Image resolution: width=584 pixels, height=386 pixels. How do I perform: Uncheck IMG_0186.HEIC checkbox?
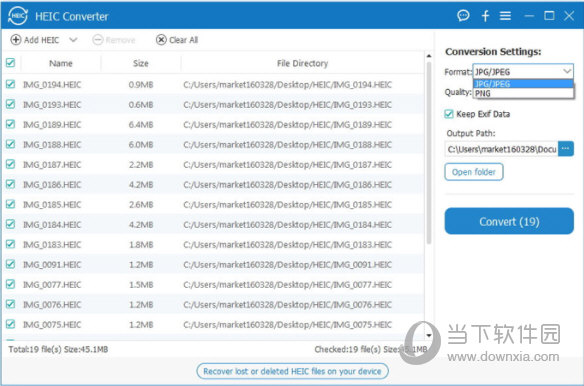tap(10, 184)
